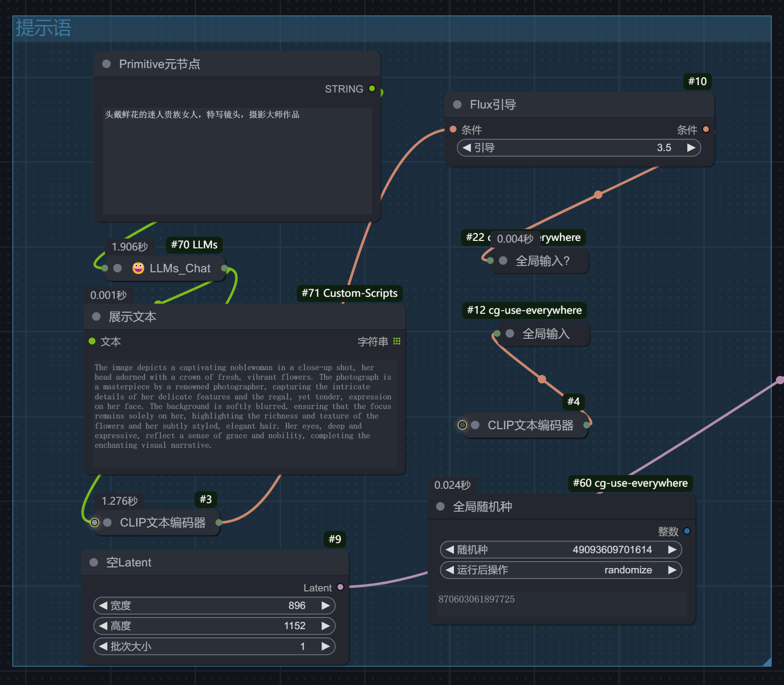Click yellow-ringed input socket of #3 CLIP文本编码器
Image resolution: width=784 pixels, height=685 pixels.
tap(95, 522)
